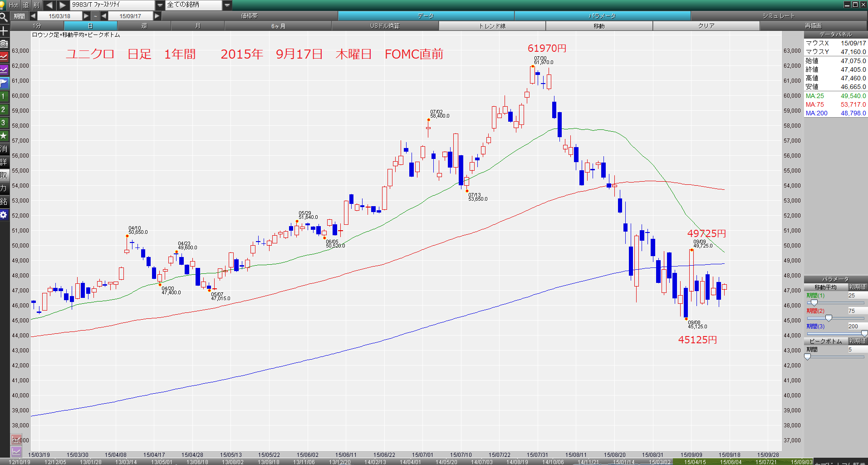Viewport: 868px width, 465px height.
Task: Click the 移動 move button
Action: pyautogui.click(x=599, y=26)
